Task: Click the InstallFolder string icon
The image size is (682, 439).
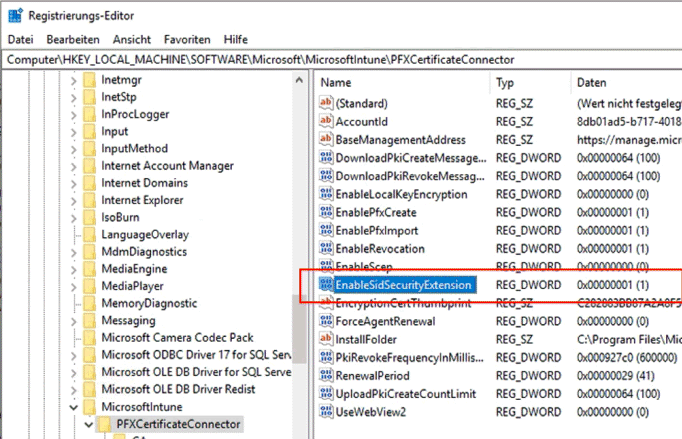Action: (x=326, y=339)
